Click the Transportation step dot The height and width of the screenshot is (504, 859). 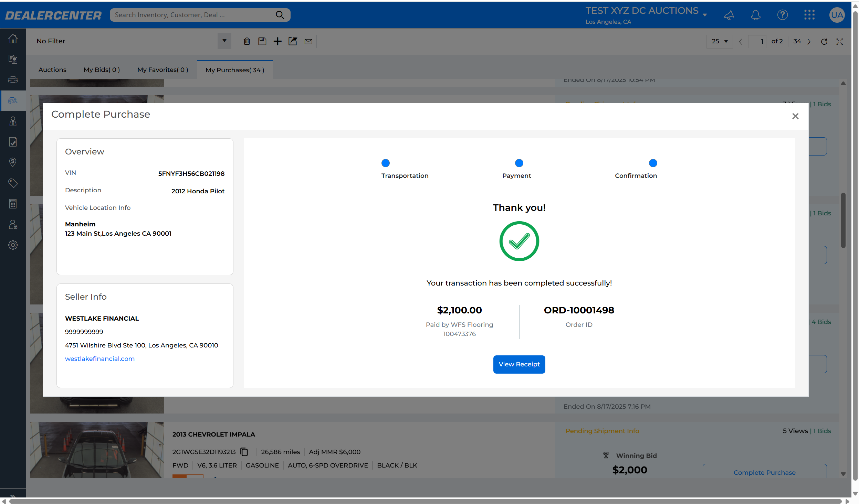coord(386,163)
